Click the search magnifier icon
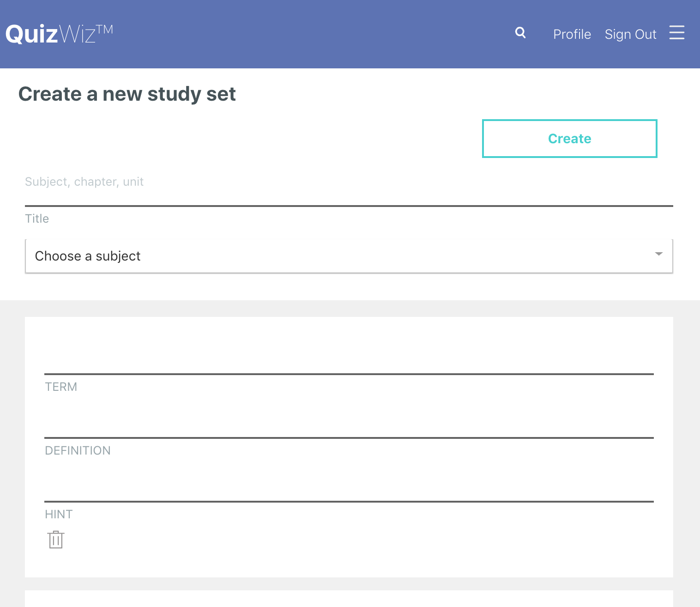The width and height of the screenshot is (700, 607). (520, 33)
